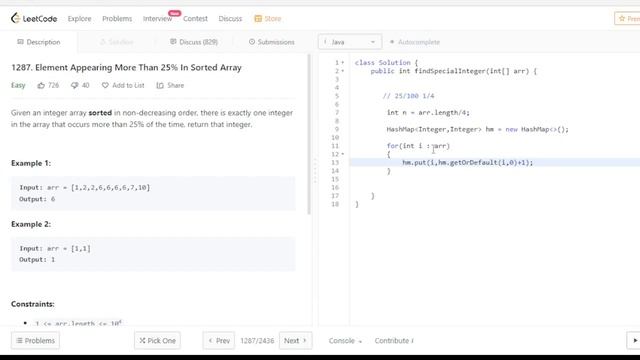The width and height of the screenshot is (640, 360).
Task: Click the HashMap declaration on line 9
Action: [477, 129]
